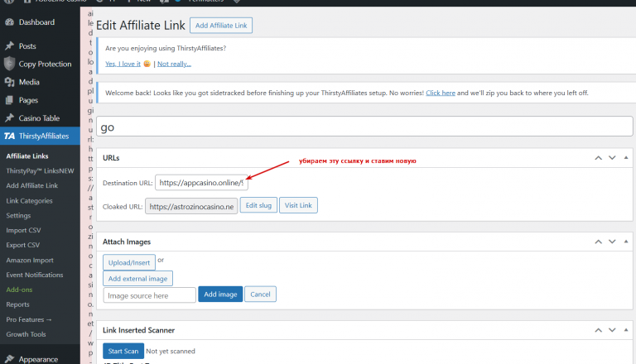Image resolution: width=636 pixels, height=364 pixels.
Task: Click the Media icon in sidebar
Action: pos(9,82)
